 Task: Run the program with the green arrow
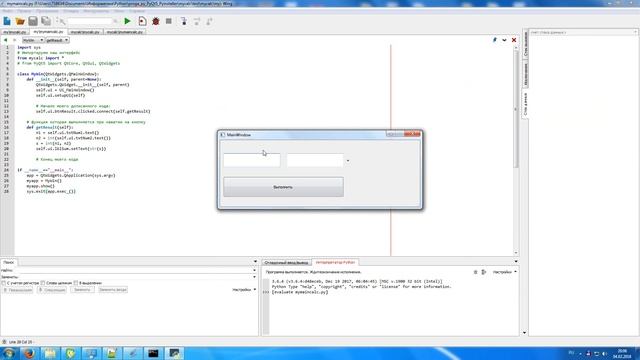(x=127, y=21)
